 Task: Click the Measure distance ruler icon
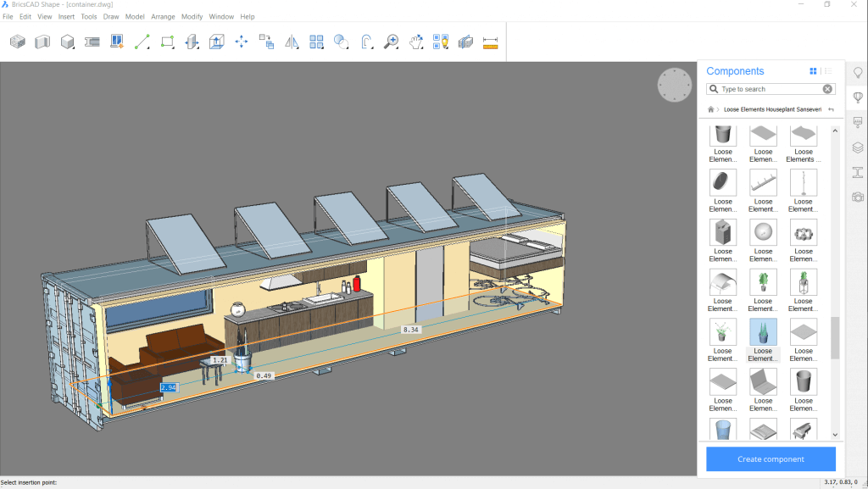[x=489, y=41]
